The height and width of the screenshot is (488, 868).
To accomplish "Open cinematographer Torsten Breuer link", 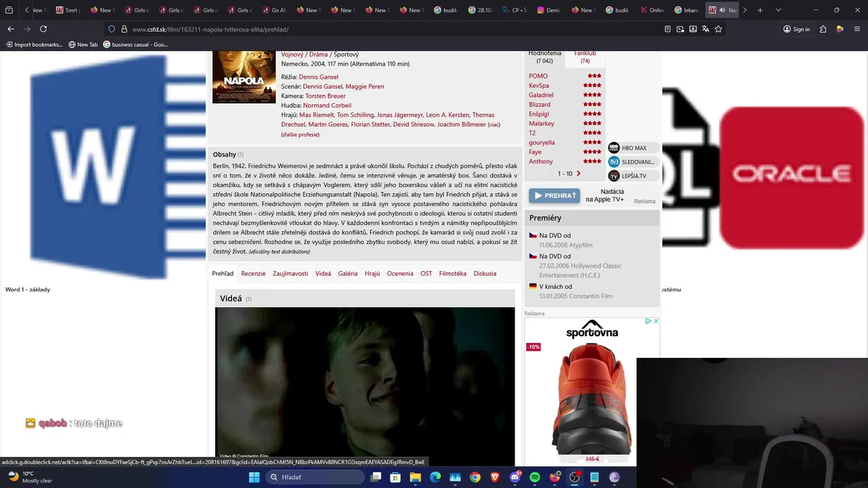I will 325,96.
